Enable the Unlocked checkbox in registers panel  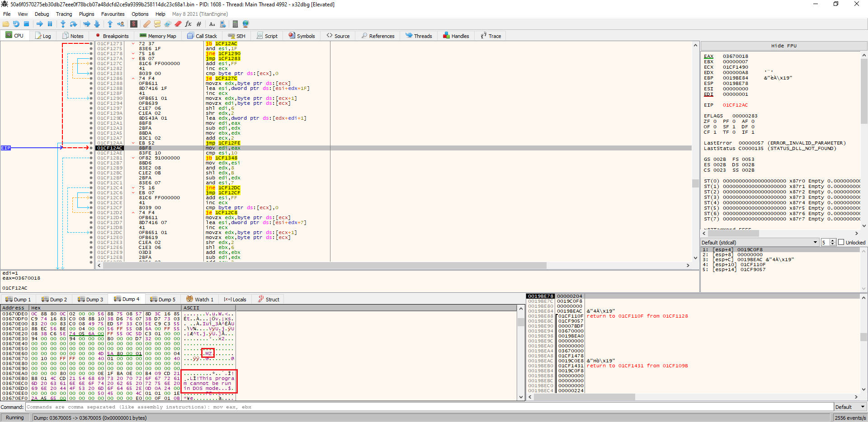(842, 242)
